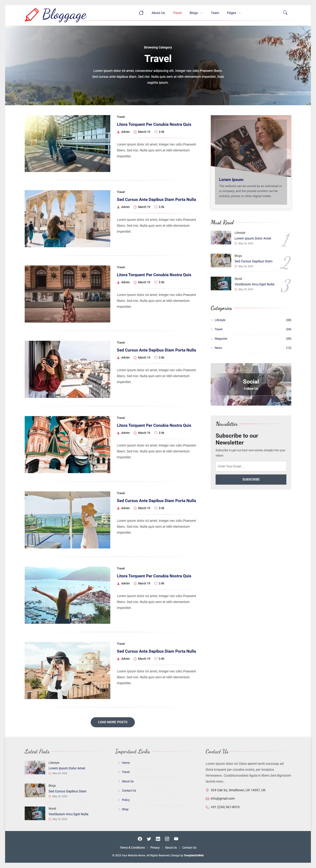Open the suitcase traveler post thumbnail
Image resolution: width=316 pixels, height=868 pixels.
point(67,144)
